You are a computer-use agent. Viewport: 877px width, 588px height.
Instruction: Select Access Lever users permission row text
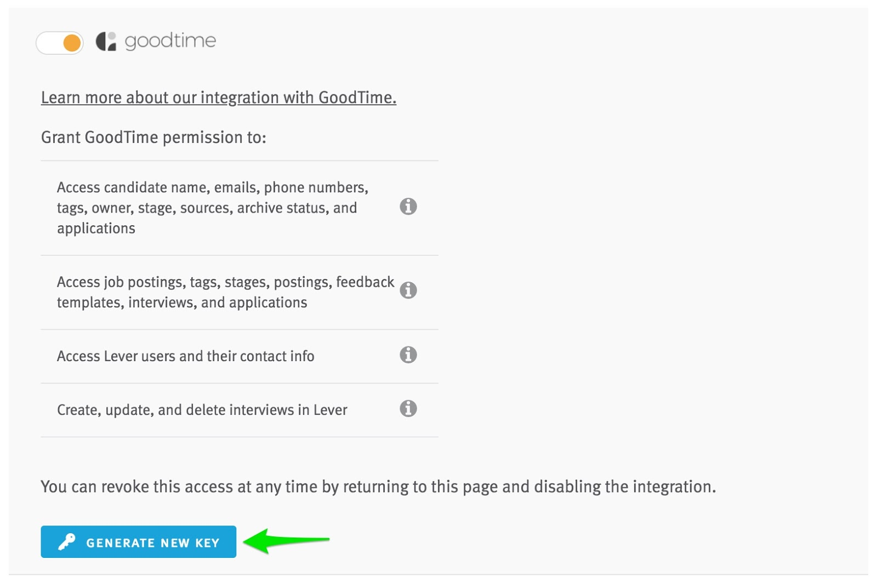coord(185,356)
